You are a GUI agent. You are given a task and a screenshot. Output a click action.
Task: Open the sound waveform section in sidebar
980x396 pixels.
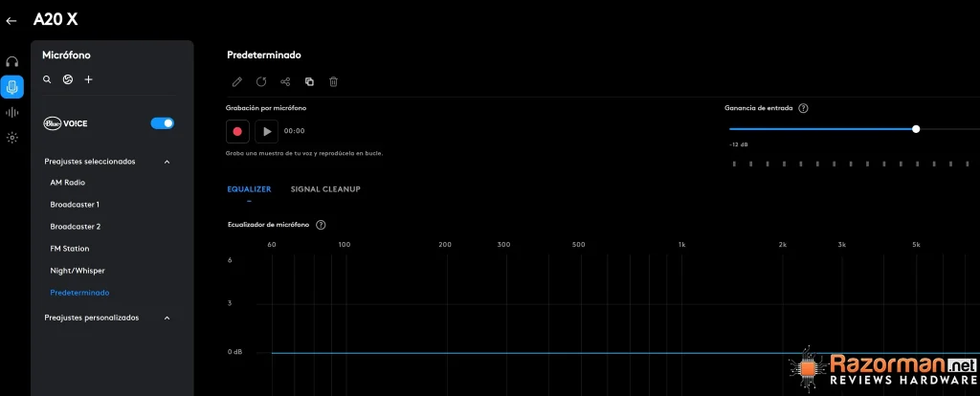pos(11,113)
